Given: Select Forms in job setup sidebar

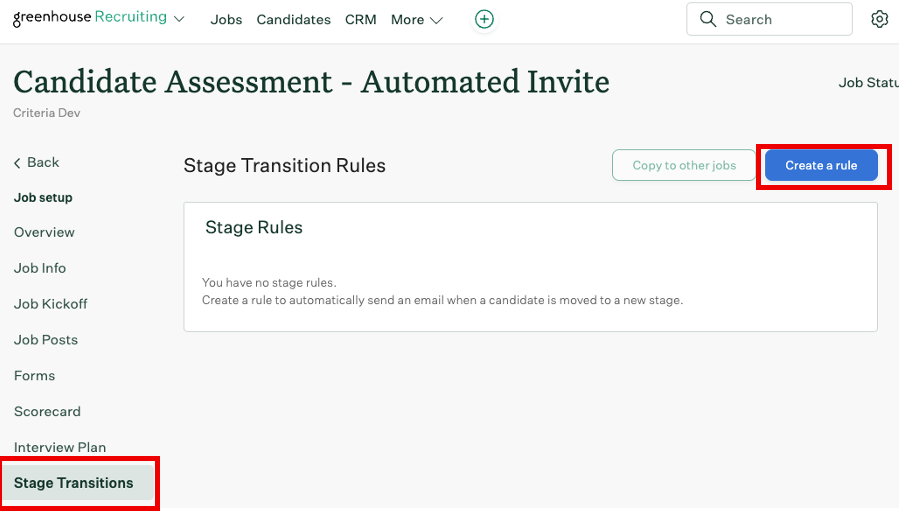Looking at the screenshot, I should [35, 376].
